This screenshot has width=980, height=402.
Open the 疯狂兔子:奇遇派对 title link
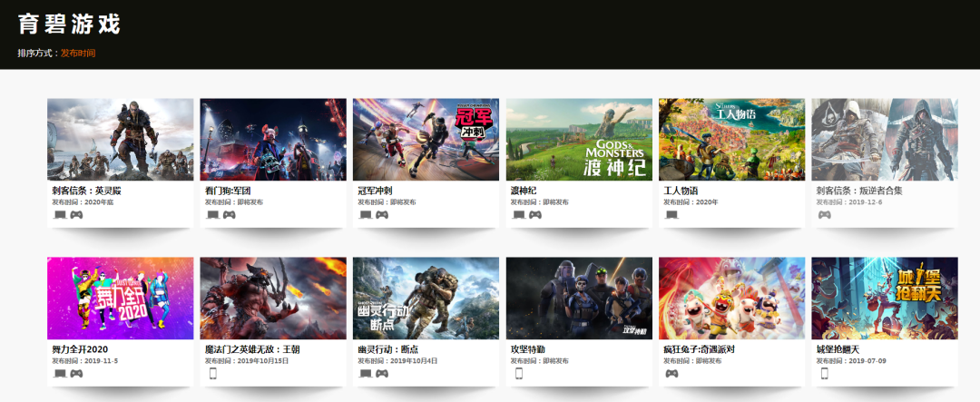pos(699,349)
